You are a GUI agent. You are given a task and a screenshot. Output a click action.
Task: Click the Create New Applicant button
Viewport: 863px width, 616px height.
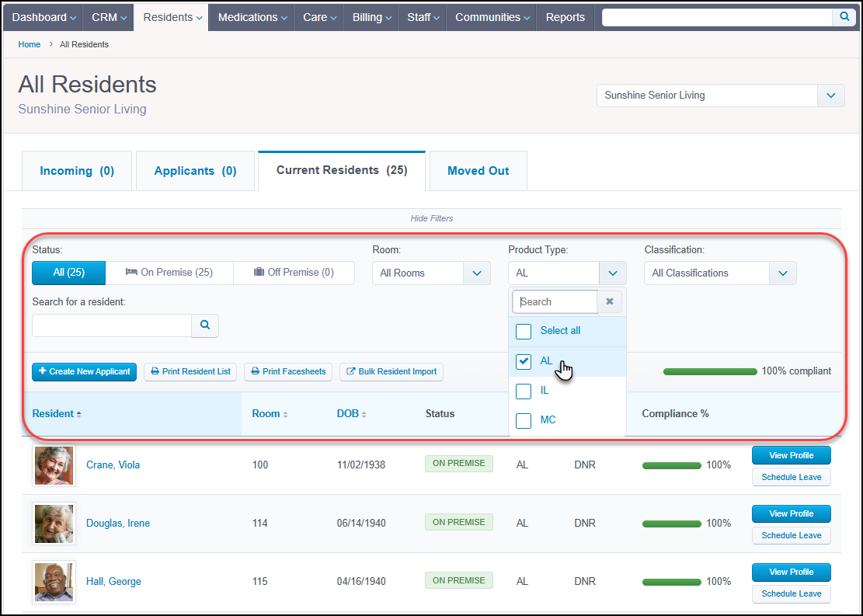[84, 371]
